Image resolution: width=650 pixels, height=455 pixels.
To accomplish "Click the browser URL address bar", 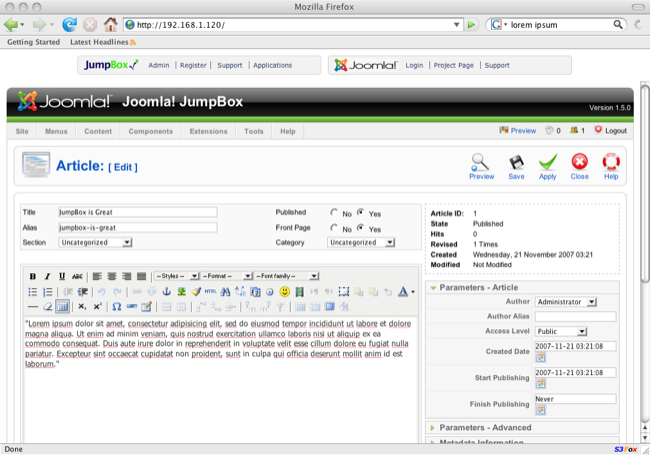I will coord(293,25).
